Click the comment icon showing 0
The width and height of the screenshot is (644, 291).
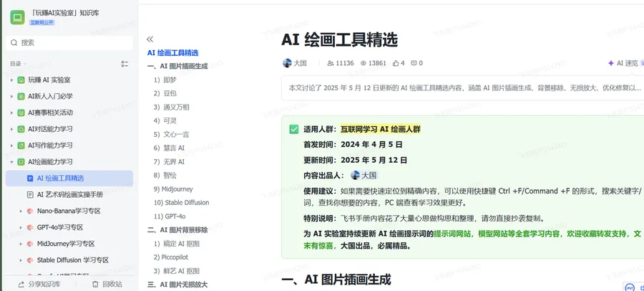[x=414, y=63]
